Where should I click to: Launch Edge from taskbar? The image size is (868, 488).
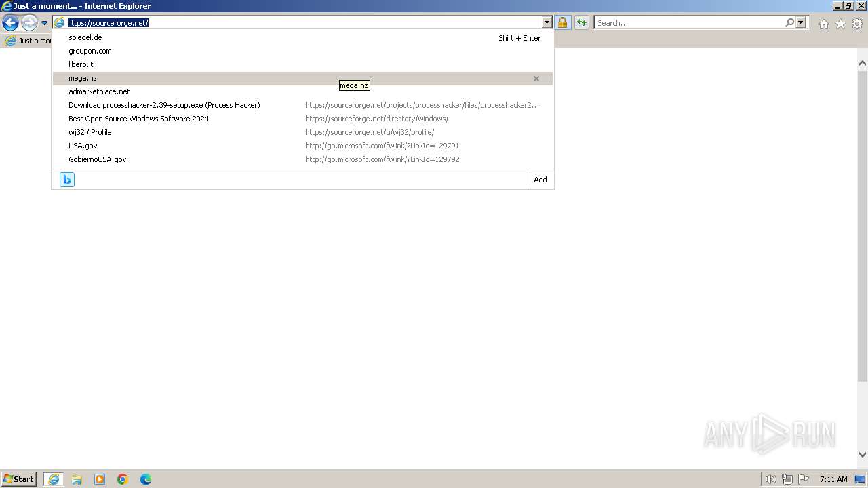146,479
